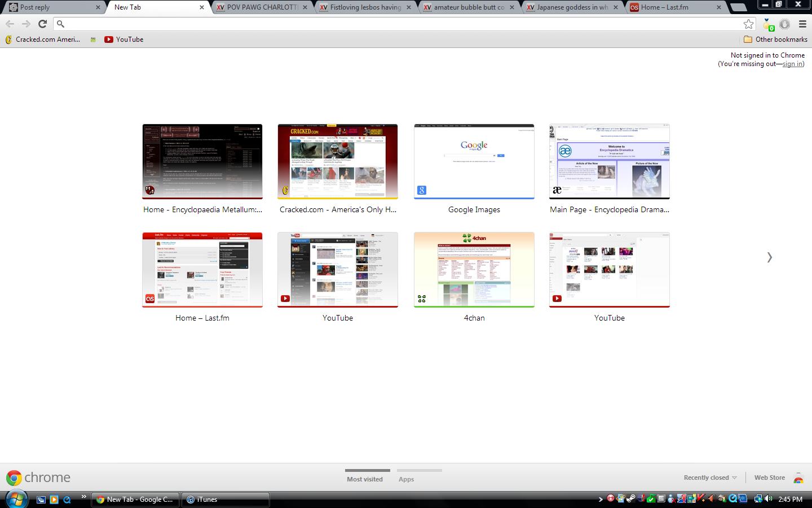This screenshot has width=812, height=508.
Task: Open the 4chan thumbnail
Action: tap(474, 270)
